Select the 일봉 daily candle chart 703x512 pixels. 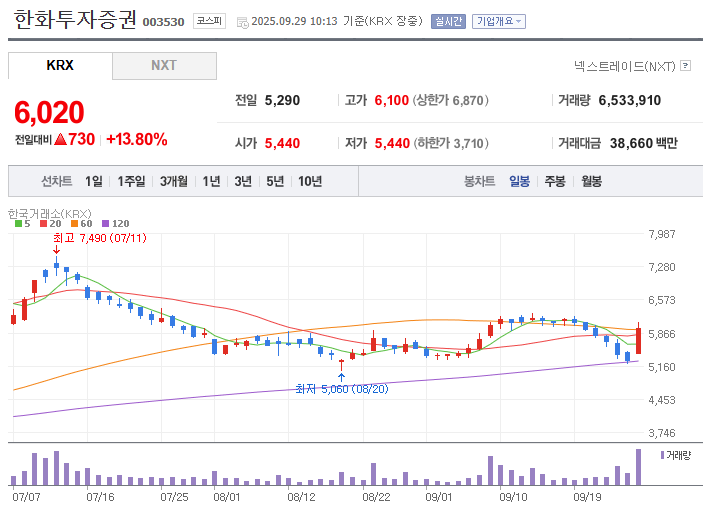[520, 181]
